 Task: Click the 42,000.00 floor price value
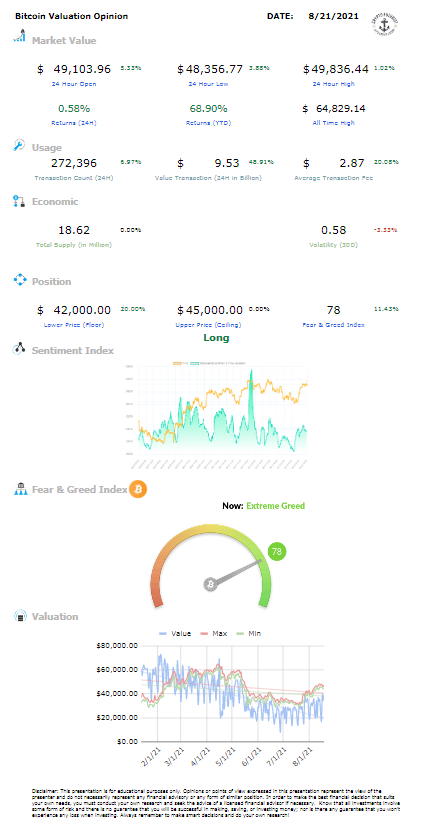click(82, 309)
